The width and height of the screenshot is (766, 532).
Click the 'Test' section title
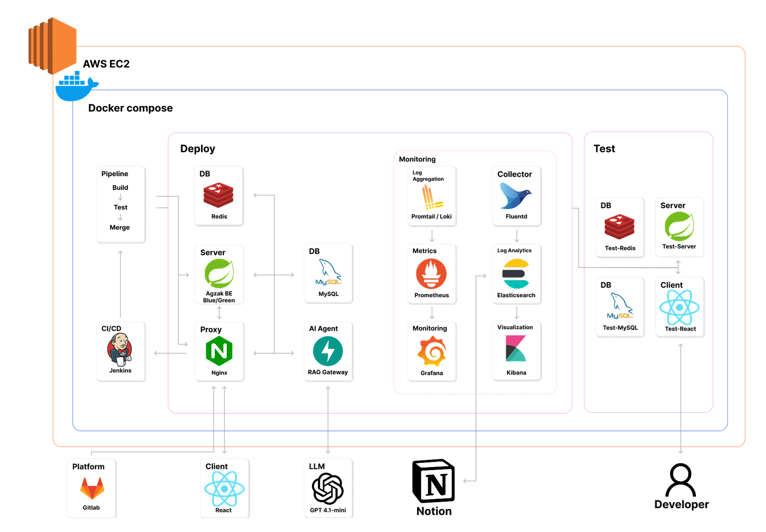click(604, 149)
